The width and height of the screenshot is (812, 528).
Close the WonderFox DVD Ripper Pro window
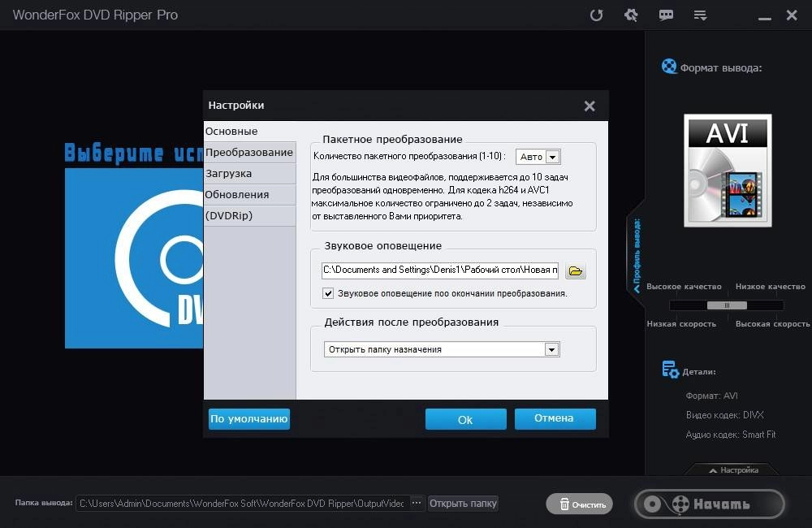click(792, 15)
